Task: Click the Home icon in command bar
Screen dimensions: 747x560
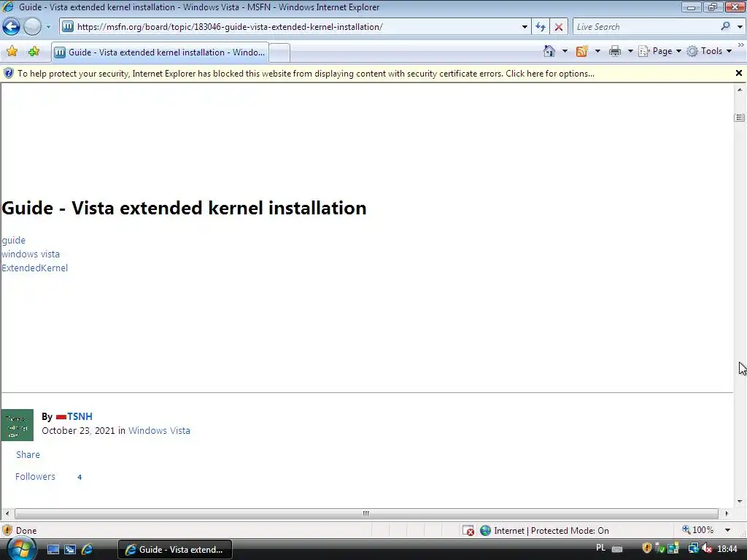Action: (549, 51)
